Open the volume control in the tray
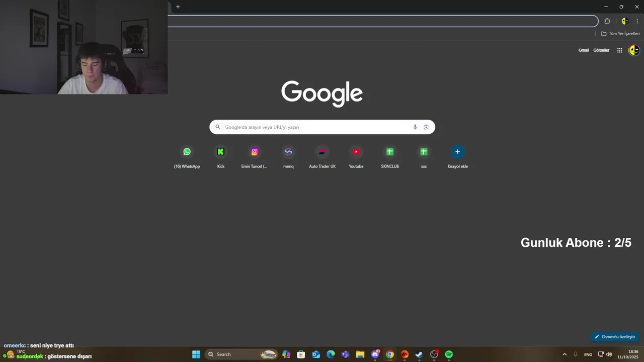 coord(609,354)
